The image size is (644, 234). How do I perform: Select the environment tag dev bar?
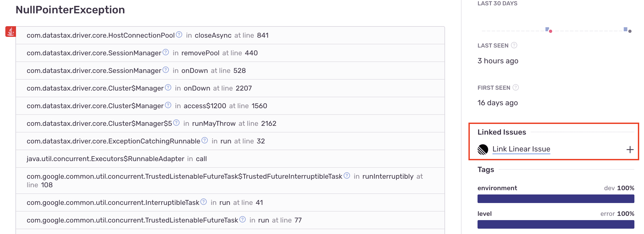click(x=556, y=199)
